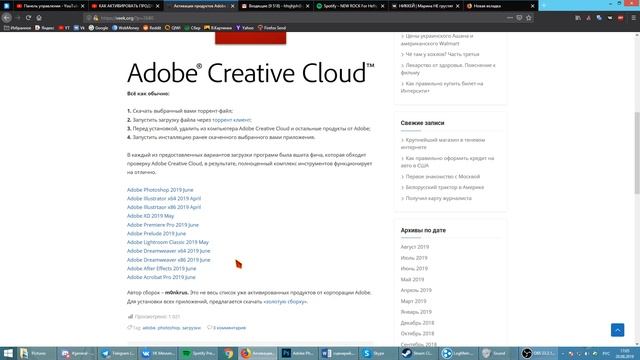This screenshot has width=640, height=360.
Task: Open the Избранное bookmarks folder
Action: pos(18,28)
